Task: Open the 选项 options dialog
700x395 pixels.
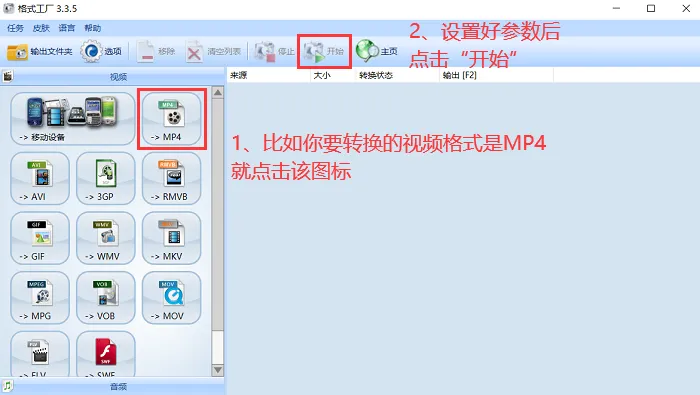Action: coord(101,52)
